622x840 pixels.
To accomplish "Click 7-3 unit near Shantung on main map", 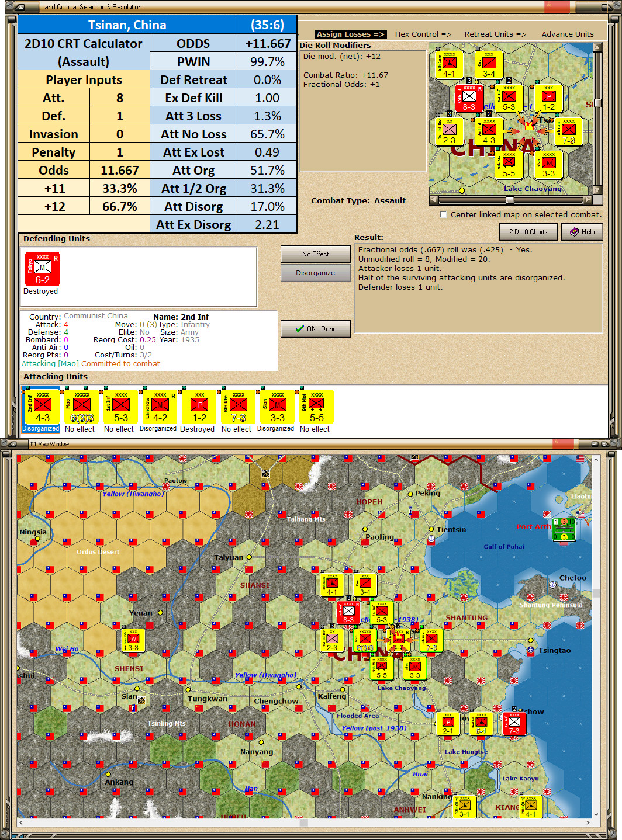I will [431, 640].
